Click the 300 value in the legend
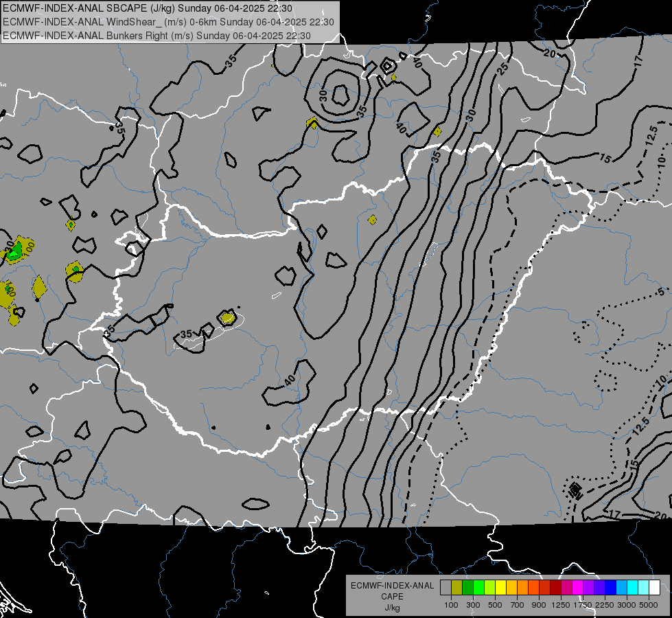 tap(473, 605)
